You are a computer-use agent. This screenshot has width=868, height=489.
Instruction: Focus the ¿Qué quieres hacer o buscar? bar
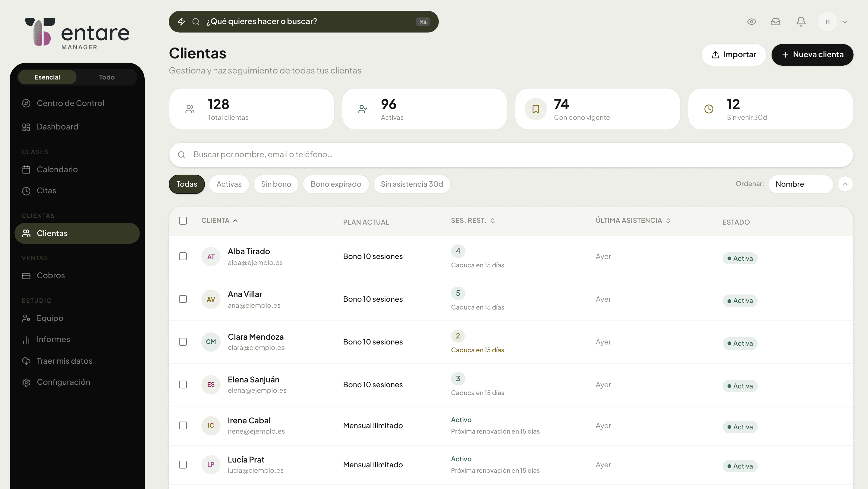point(303,22)
